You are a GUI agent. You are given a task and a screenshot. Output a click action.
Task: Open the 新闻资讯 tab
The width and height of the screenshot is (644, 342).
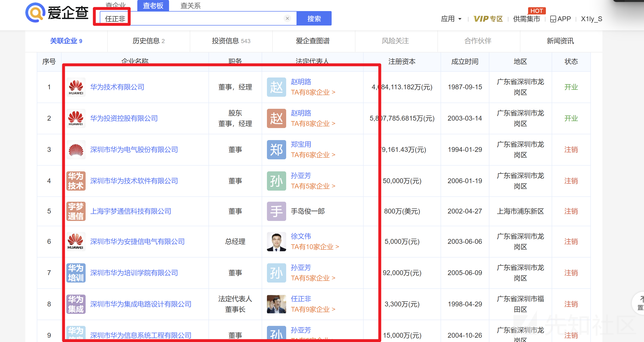[x=560, y=41]
